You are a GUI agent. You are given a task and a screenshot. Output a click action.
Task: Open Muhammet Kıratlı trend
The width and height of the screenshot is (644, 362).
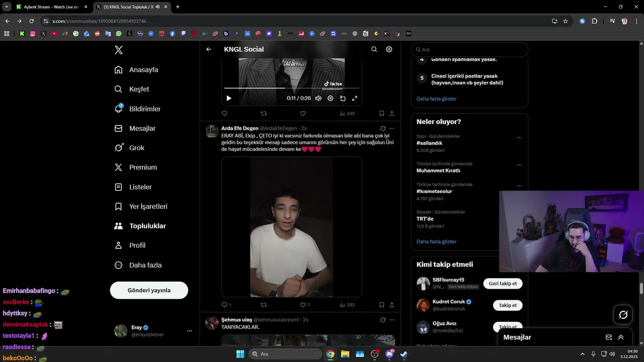click(438, 170)
